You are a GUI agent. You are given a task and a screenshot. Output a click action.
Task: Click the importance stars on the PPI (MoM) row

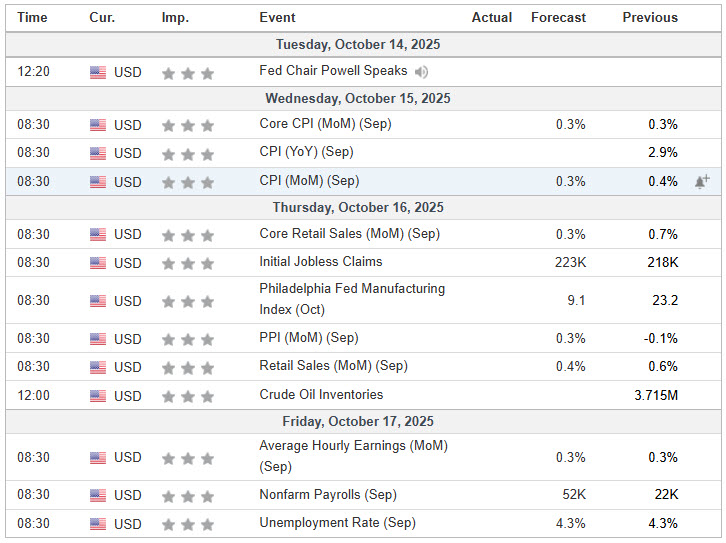tap(188, 339)
